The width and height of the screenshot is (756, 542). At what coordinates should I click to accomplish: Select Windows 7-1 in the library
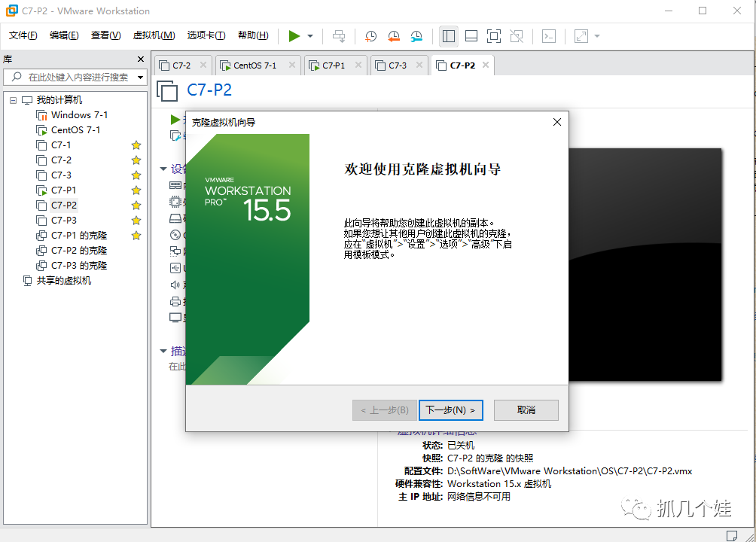[x=79, y=114]
